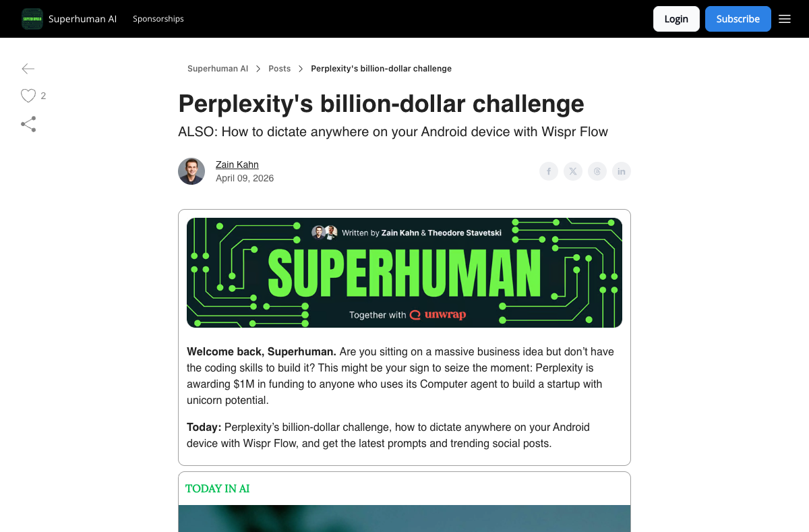Screen dimensions: 809x532
Task: Open the Sponsorships page
Action: pos(158,19)
